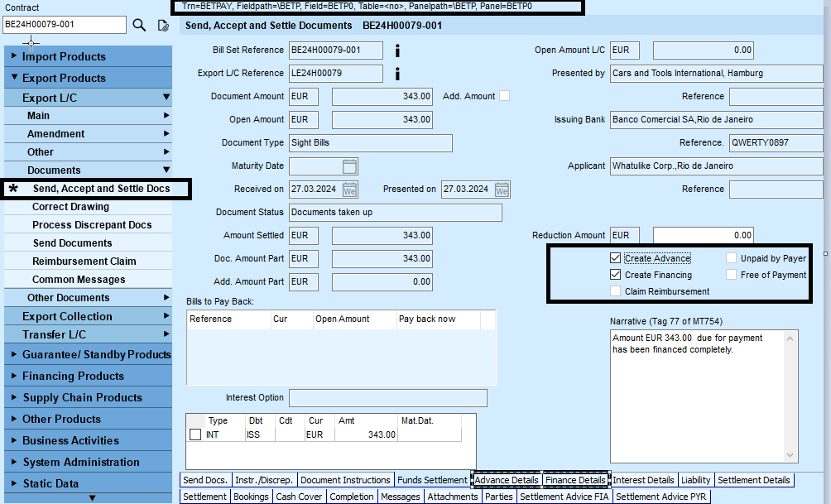Open info for Export L/C Reference
This screenshot has width=831, height=504.
click(397, 74)
